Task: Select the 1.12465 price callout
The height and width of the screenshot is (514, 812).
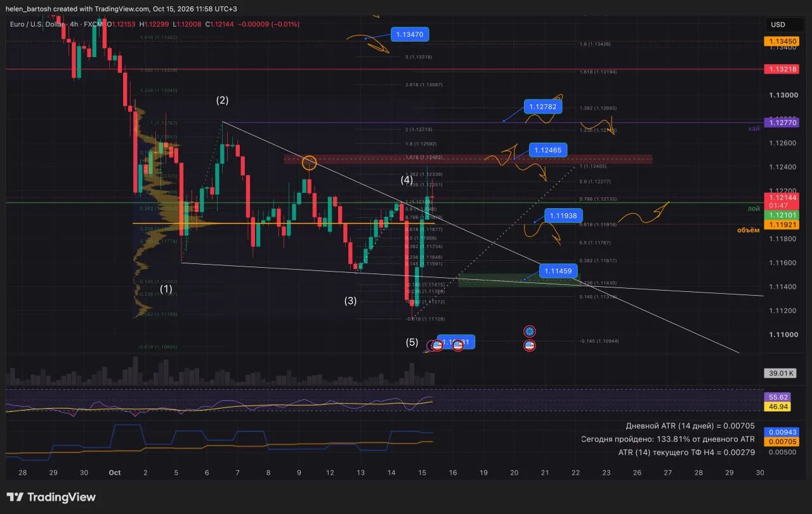Action: pyautogui.click(x=548, y=150)
